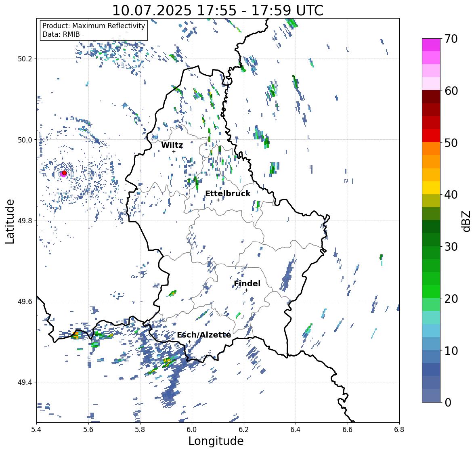Pick the magenta swatch atop the colorbar
The width and height of the screenshot is (476, 451).
(431, 45)
